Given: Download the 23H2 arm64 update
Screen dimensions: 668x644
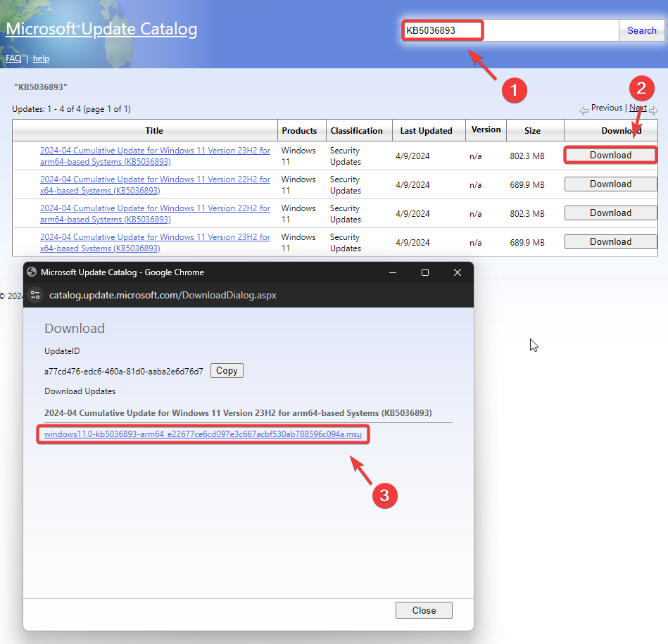Looking at the screenshot, I should [610, 155].
